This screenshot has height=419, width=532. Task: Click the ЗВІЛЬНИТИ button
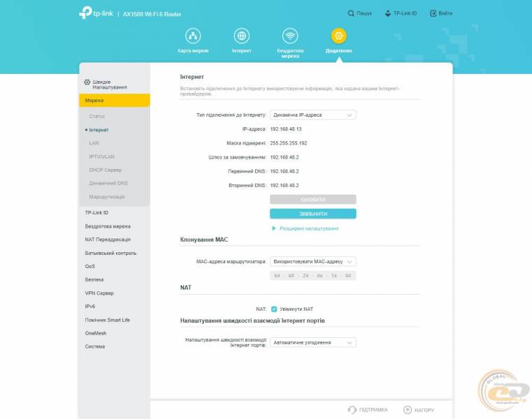tap(312, 214)
